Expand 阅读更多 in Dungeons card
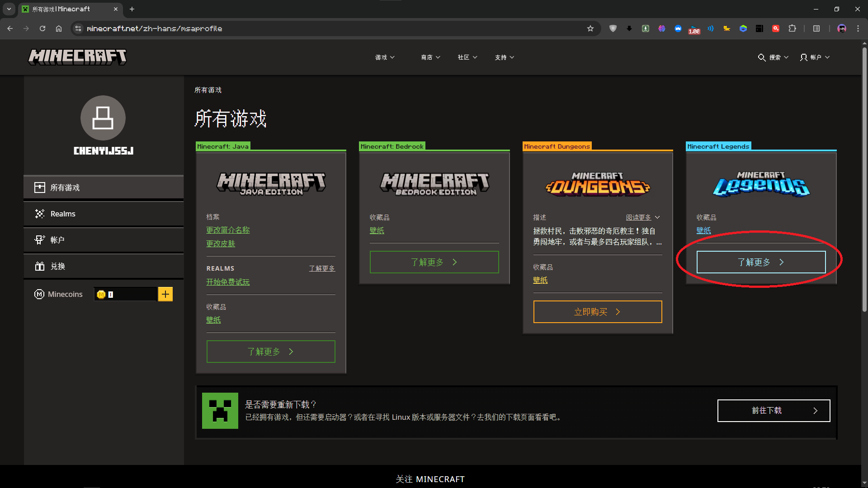 click(642, 217)
